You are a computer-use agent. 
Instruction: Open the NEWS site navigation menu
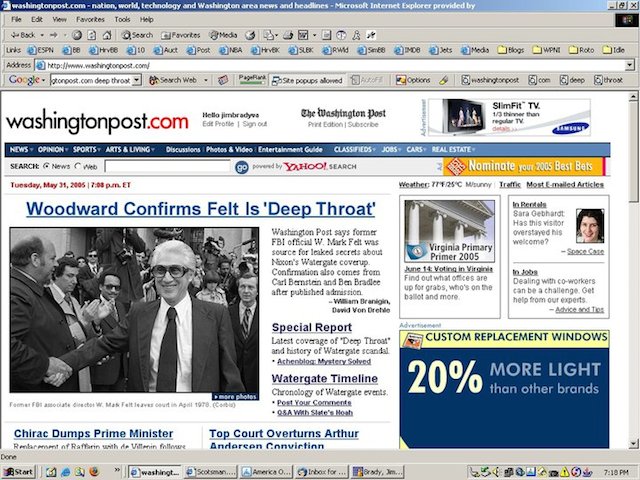coord(21,149)
